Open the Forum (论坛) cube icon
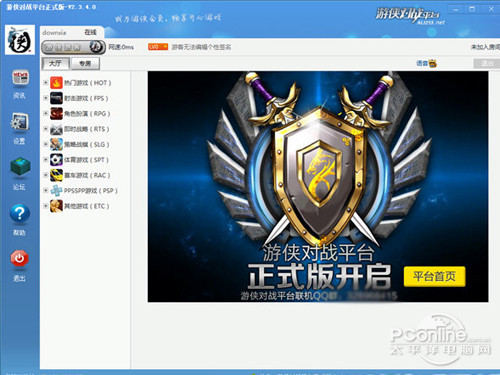500x375 pixels. coord(20,167)
